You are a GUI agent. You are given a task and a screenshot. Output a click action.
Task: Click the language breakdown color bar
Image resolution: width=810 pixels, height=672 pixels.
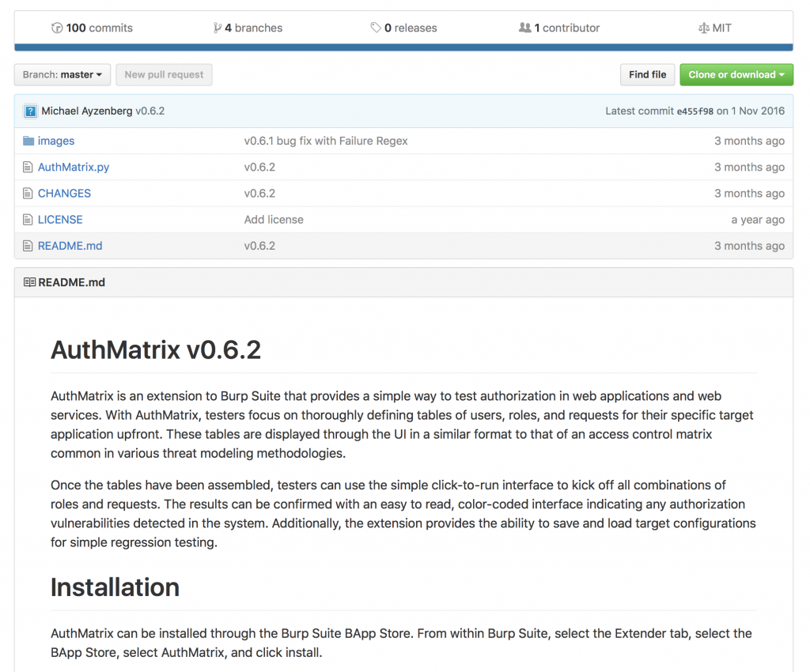point(403,47)
